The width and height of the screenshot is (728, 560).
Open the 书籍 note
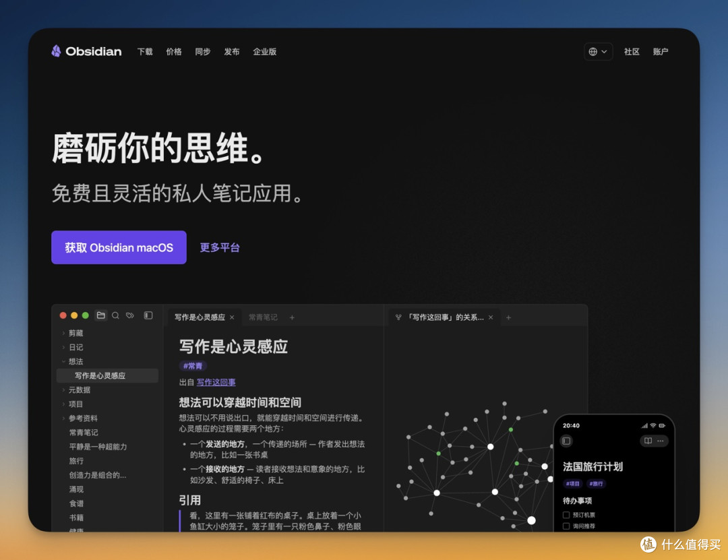click(x=76, y=518)
